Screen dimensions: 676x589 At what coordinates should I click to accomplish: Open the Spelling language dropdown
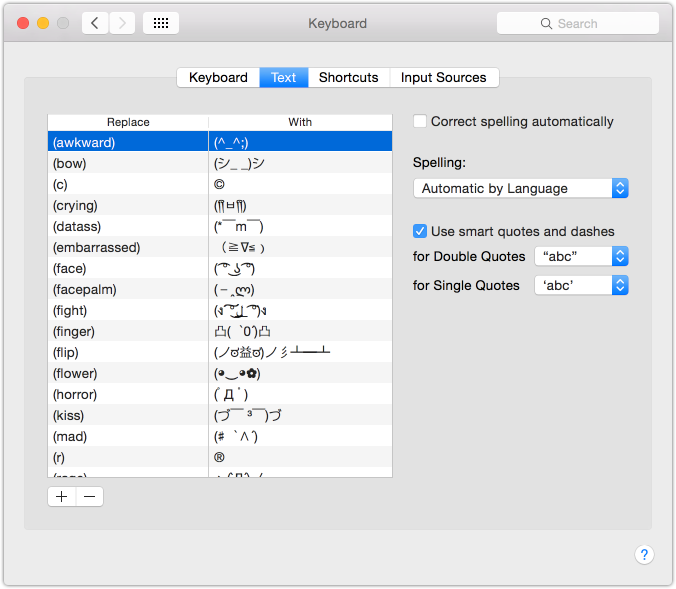click(520, 188)
